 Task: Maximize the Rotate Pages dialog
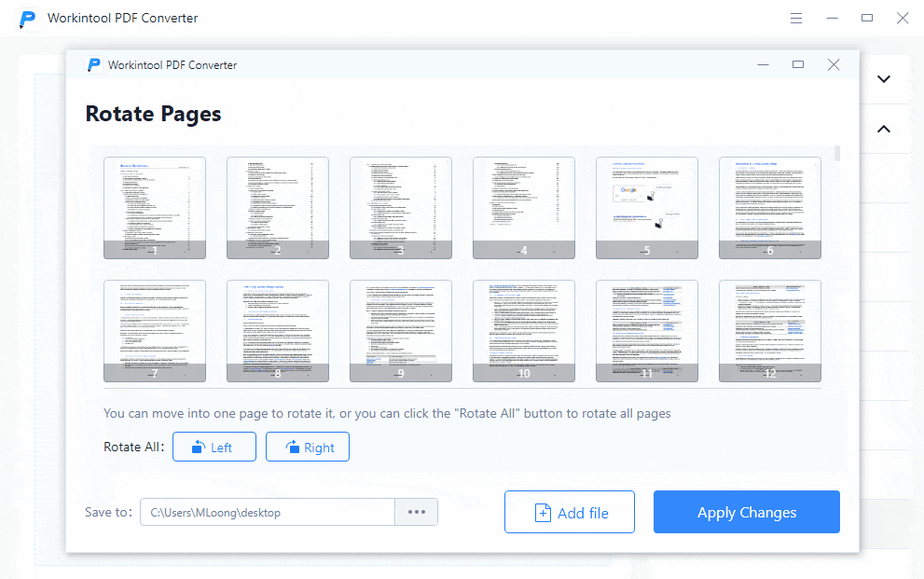pyautogui.click(x=798, y=64)
